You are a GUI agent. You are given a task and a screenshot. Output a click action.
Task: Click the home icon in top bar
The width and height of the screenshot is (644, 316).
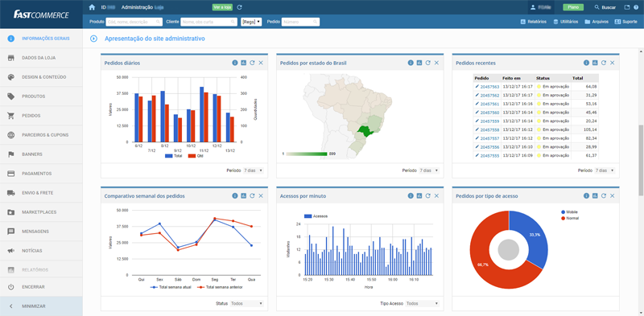tap(92, 7)
